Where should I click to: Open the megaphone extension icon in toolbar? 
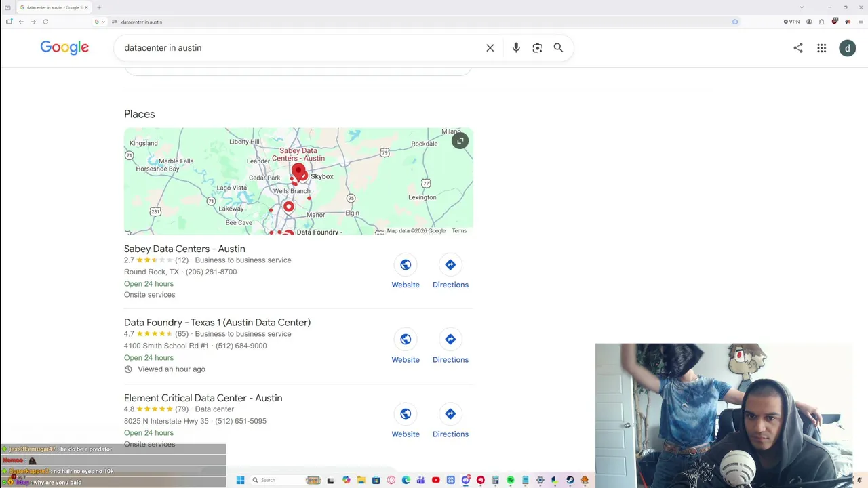[x=847, y=22]
